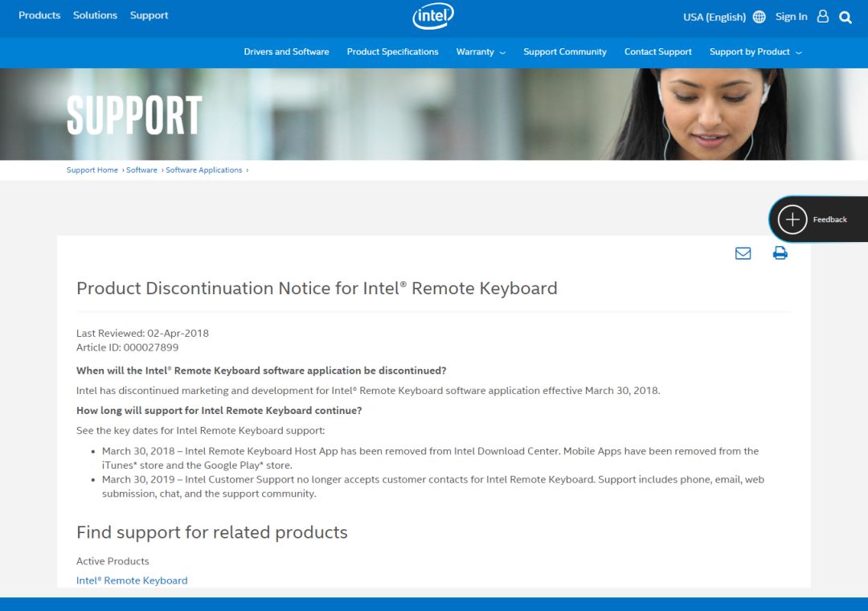Click 'When will the Intel Remote Keyboard' question
This screenshot has width=868, height=611.
(261, 371)
